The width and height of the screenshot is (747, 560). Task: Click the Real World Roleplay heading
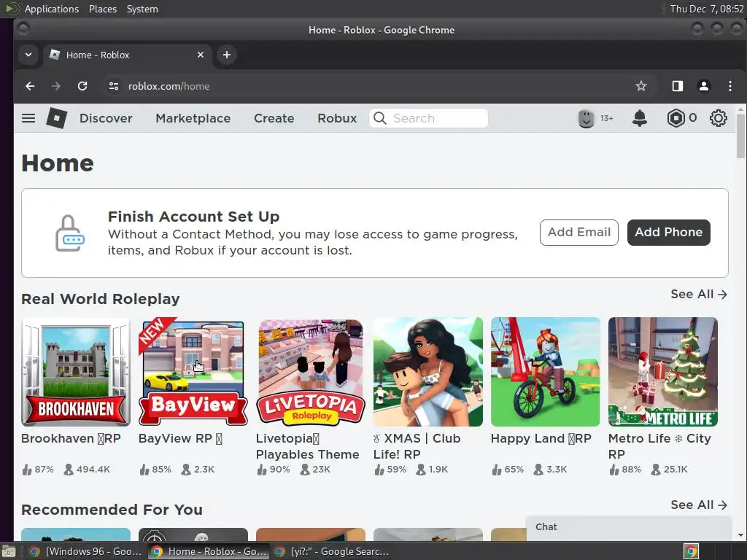tap(101, 299)
